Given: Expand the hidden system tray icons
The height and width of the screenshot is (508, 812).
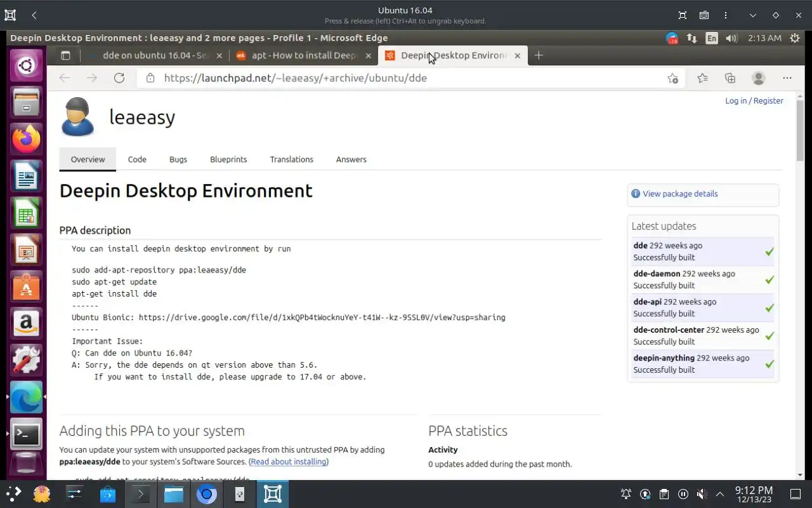Looking at the screenshot, I should tap(720, 494).
